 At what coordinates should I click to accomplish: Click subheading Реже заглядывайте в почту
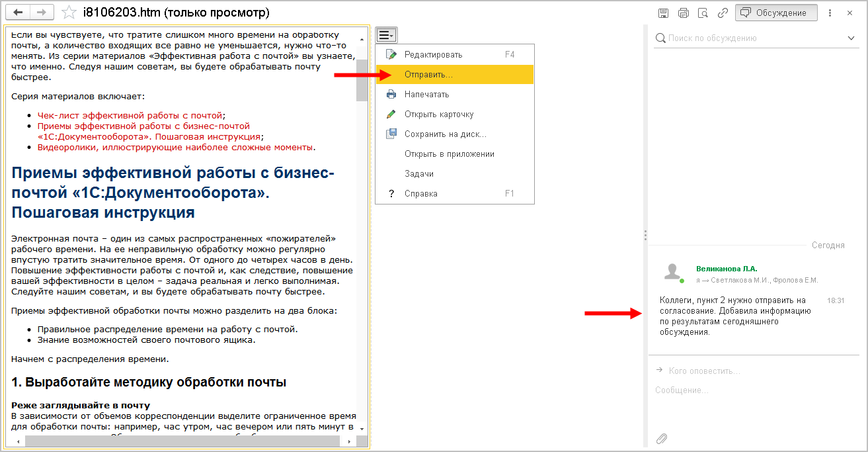(x=81, y=405)
